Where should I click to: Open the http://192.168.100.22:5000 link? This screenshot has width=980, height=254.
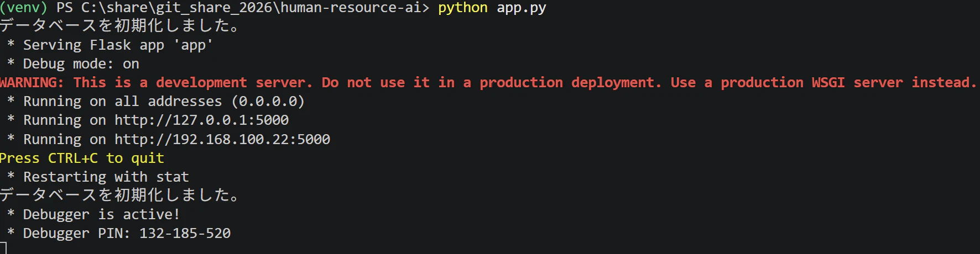pyautogui.click(x=222, y=139)
